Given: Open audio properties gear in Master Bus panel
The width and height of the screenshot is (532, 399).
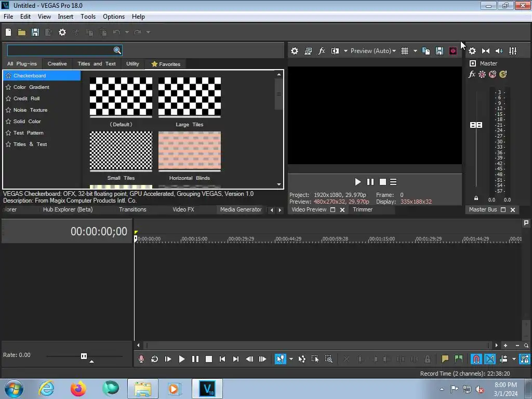Looking at the screenshot, I should click(472, 51).
